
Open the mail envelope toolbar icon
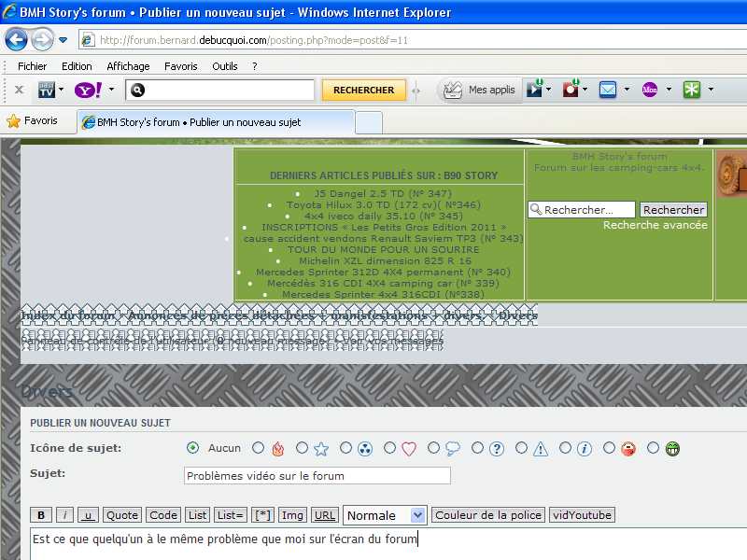[x=608, y=90]
